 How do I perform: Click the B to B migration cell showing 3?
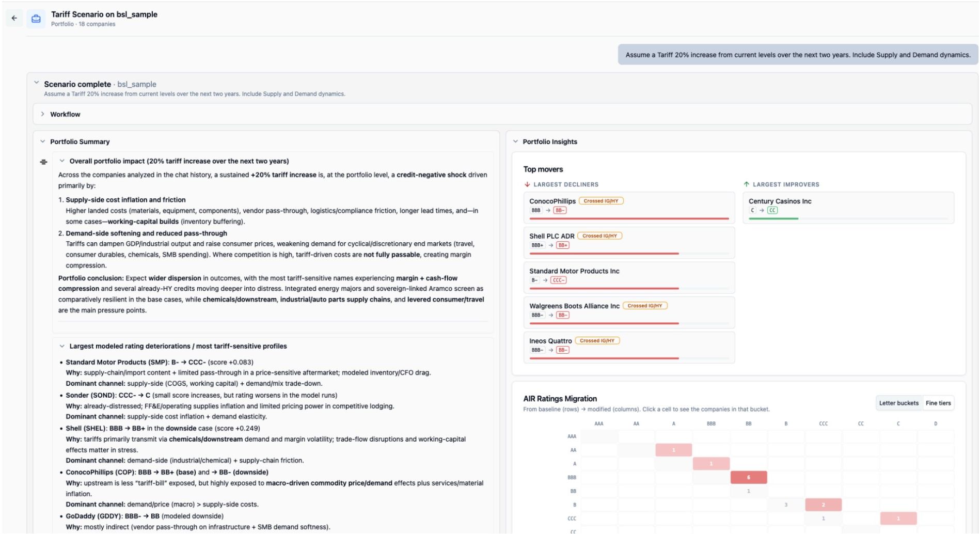point(786,505)
